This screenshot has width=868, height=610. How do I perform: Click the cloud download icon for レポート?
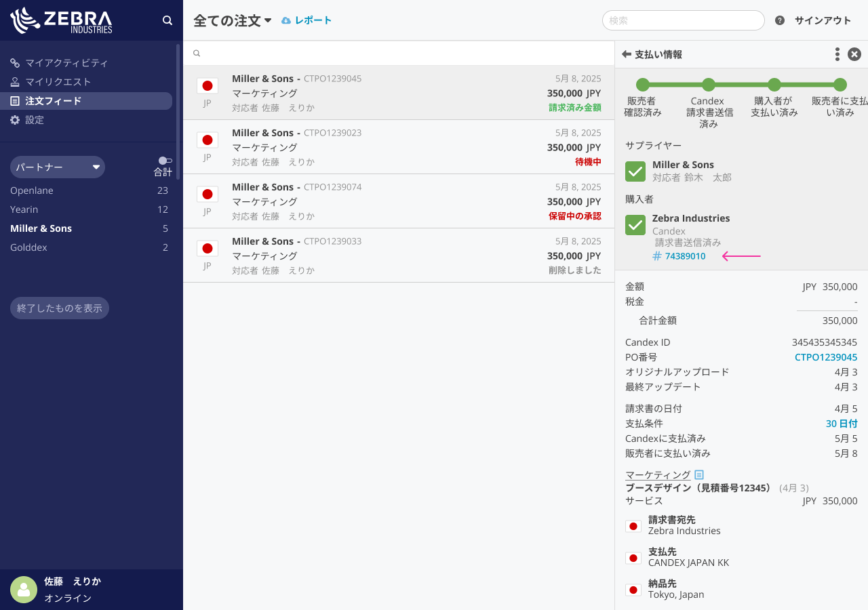286,20
